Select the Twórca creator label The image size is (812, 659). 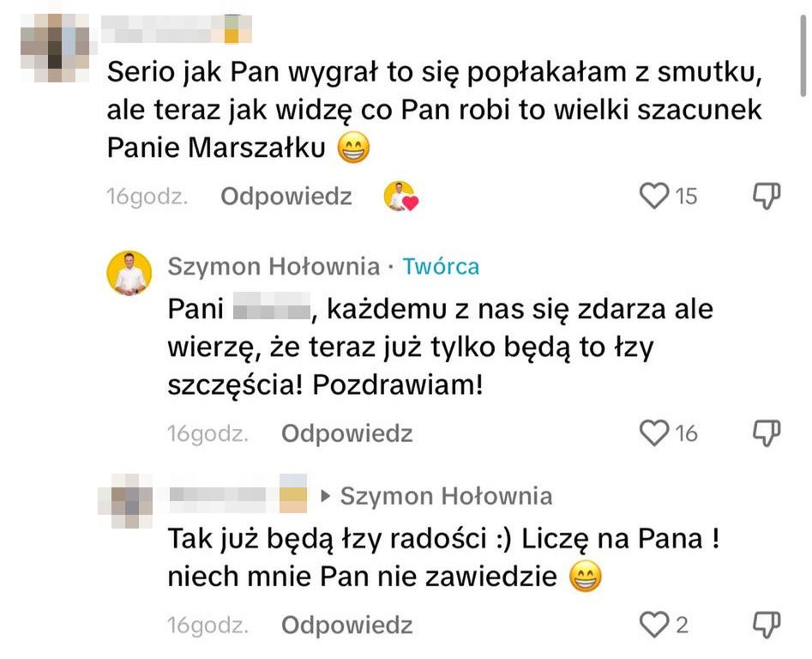click(442, 266)
